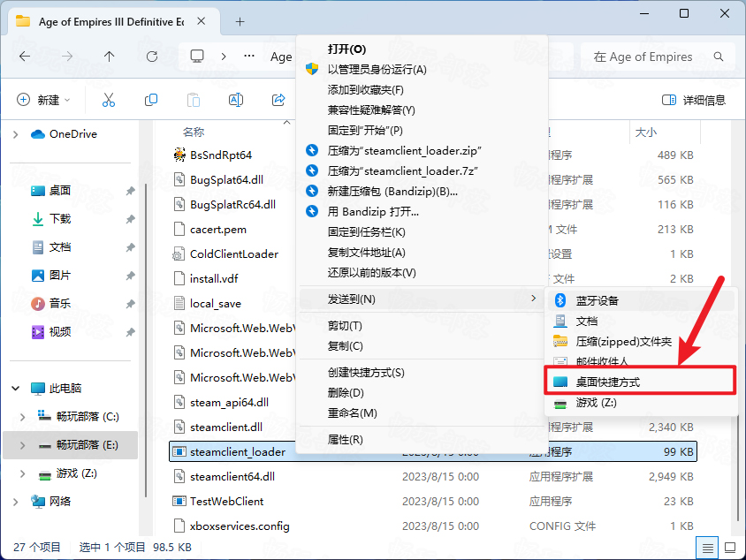Expand the 畅玩部落 (C:) drive node

pyautogui.click(x=22, y=417)
